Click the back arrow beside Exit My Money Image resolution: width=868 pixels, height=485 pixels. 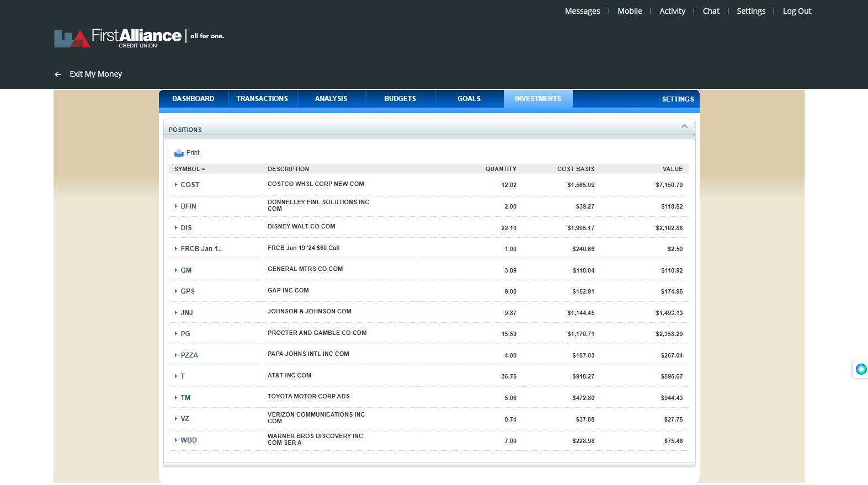click(57, 74)
